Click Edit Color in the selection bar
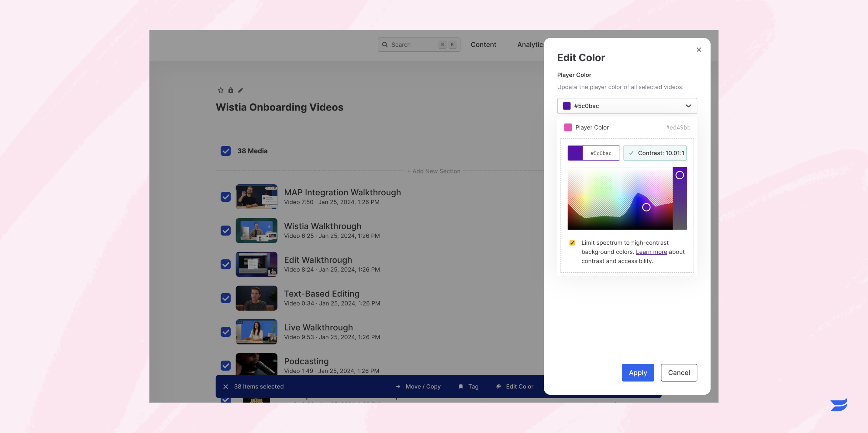Viewport: 868px width, 433px height. (x=519, y=386)
